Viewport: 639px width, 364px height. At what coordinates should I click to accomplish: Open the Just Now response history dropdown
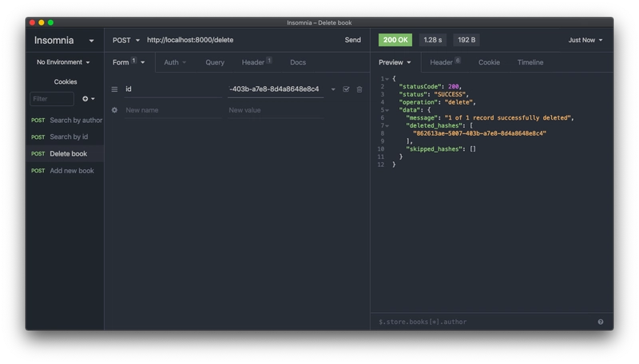click(585, 40)
